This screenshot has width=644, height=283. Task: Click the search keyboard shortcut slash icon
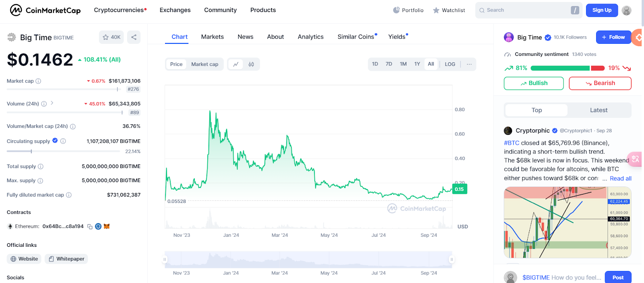pyautogui.click(x=575, y=10)
